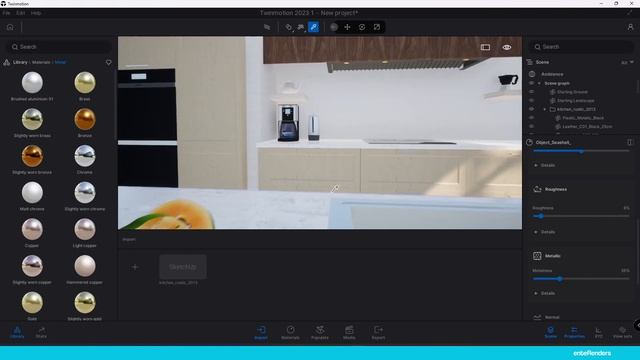Click the gray sphere pivot tool
Viewport: 640px width, 360px height.
click(333, 27)
